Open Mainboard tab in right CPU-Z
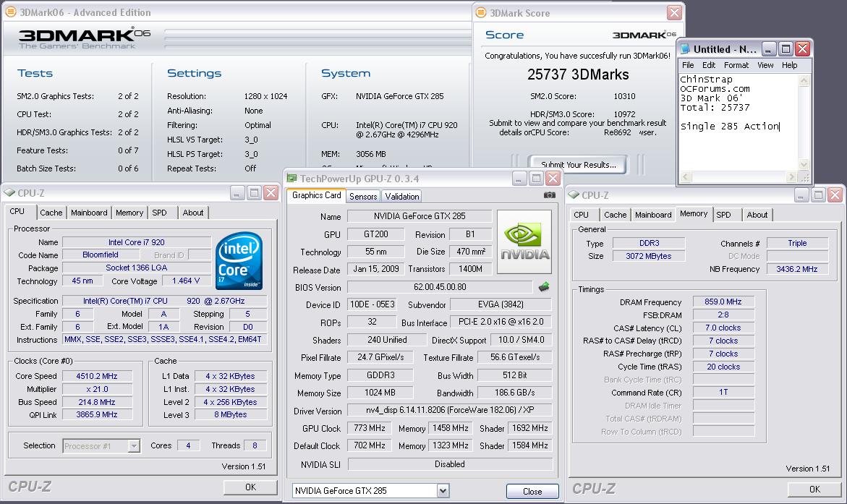847x504 pixels. pyautogui.click(x=653, y=215)
